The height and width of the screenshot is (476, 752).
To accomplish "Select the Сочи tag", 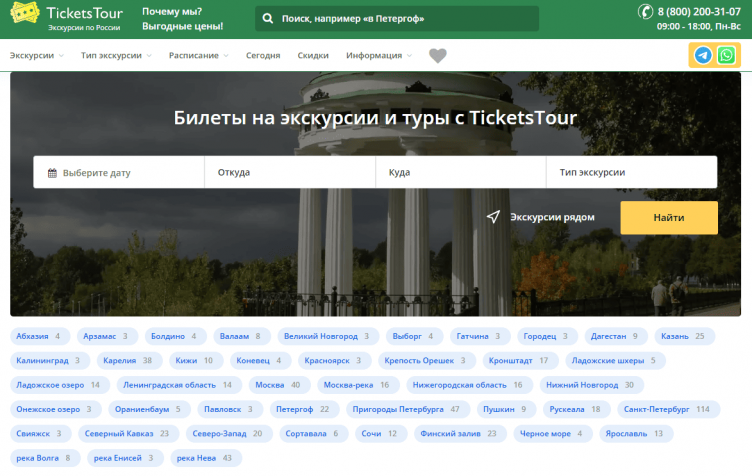I will (381, 434).
